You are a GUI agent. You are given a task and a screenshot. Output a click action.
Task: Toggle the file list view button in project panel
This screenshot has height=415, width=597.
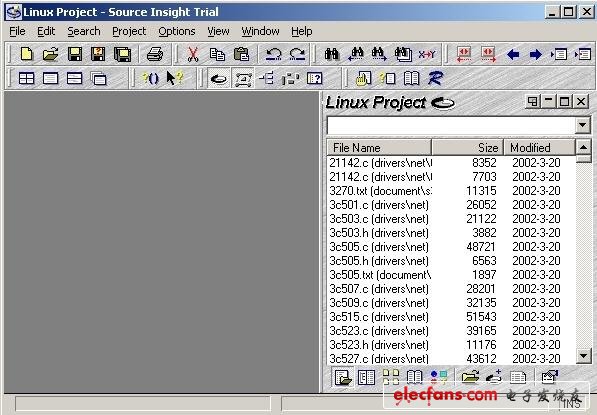point(343,377)
